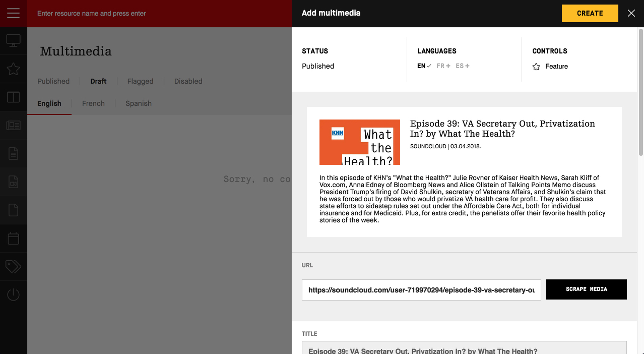This screenshot has width=644, height=354.
Task: Click the Multimedia page heading
Action: pyautogui.click(x=76, y=51)
